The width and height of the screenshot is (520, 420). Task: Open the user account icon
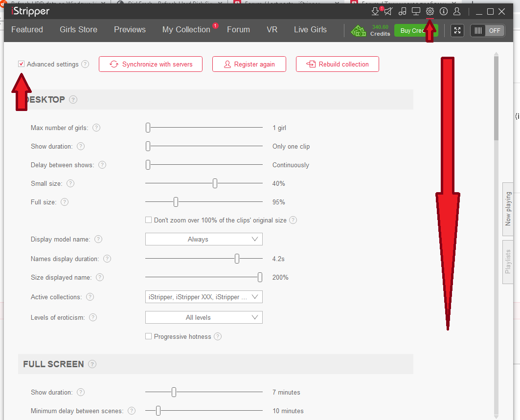[x=457, y=12]
